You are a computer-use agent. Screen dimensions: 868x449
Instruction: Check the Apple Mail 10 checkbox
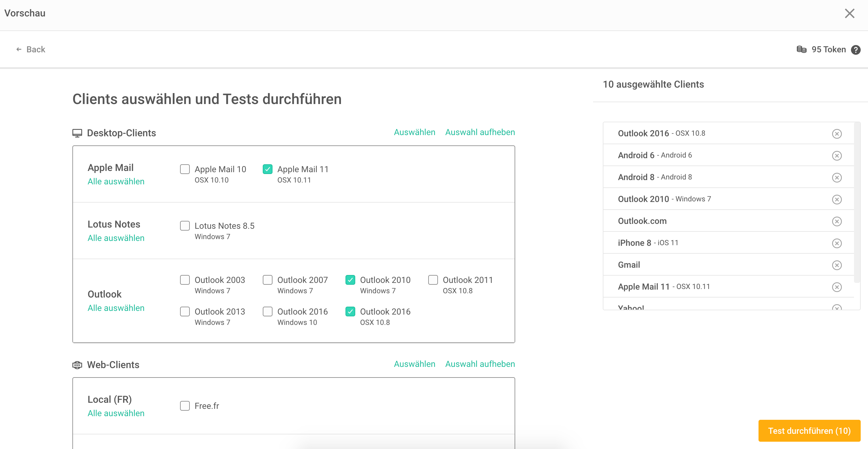click(185, 169)
